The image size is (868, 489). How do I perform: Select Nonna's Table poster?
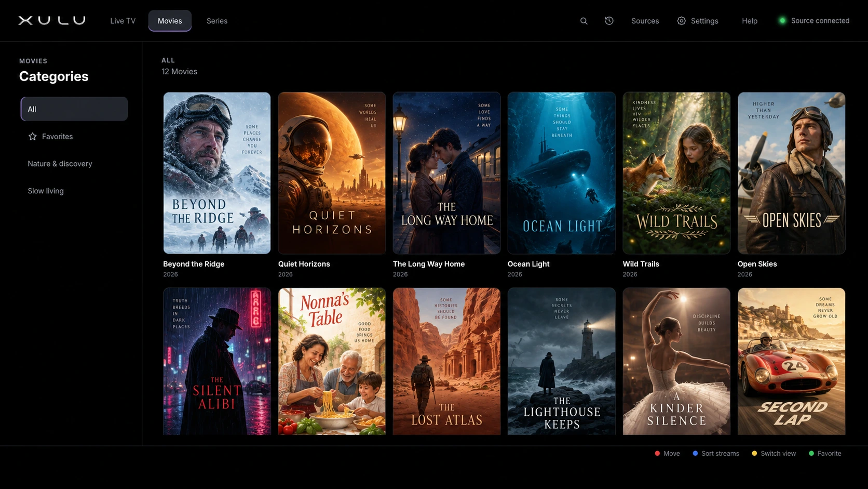(x=332, y=361)
